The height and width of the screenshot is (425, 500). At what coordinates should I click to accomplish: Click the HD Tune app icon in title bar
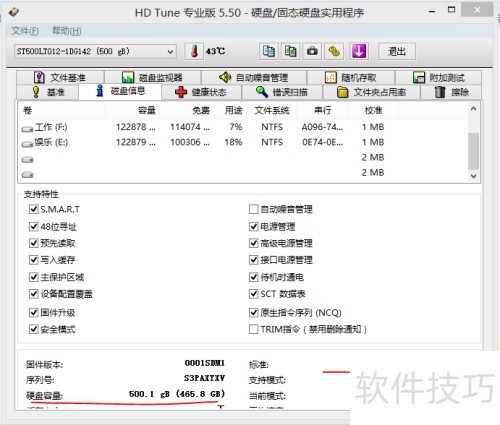[x=14, y=12]
